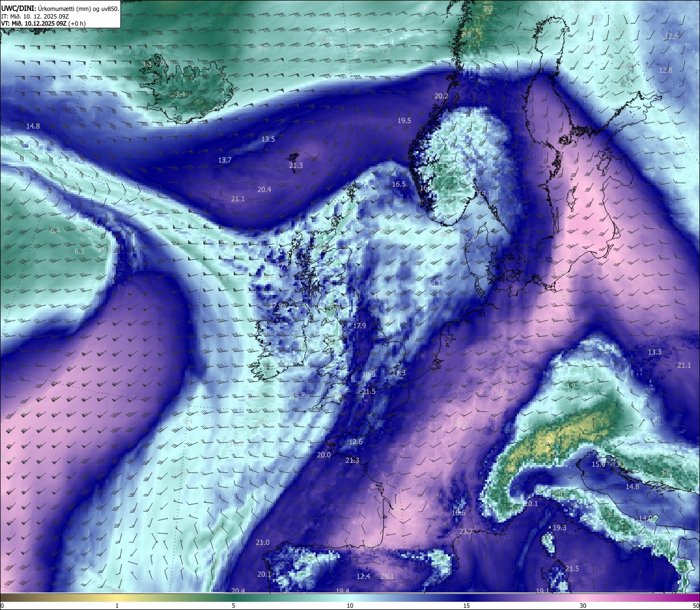
Task: Click the 15 tick label on the colour scale
Action: [466, 606]
